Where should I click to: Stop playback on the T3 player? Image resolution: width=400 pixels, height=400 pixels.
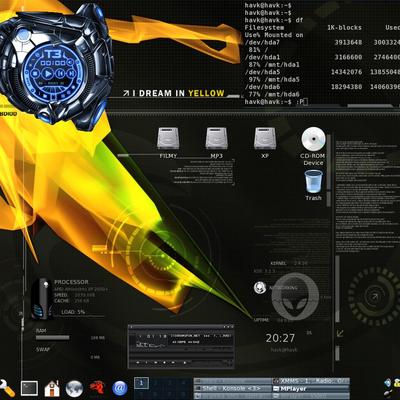click(x=35, y=73)
